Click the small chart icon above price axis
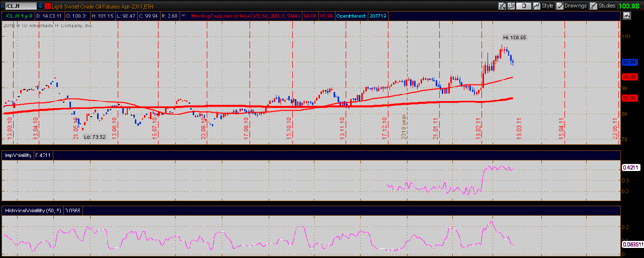The height and width of the screenshot is (258, 644). click(626, 16)
